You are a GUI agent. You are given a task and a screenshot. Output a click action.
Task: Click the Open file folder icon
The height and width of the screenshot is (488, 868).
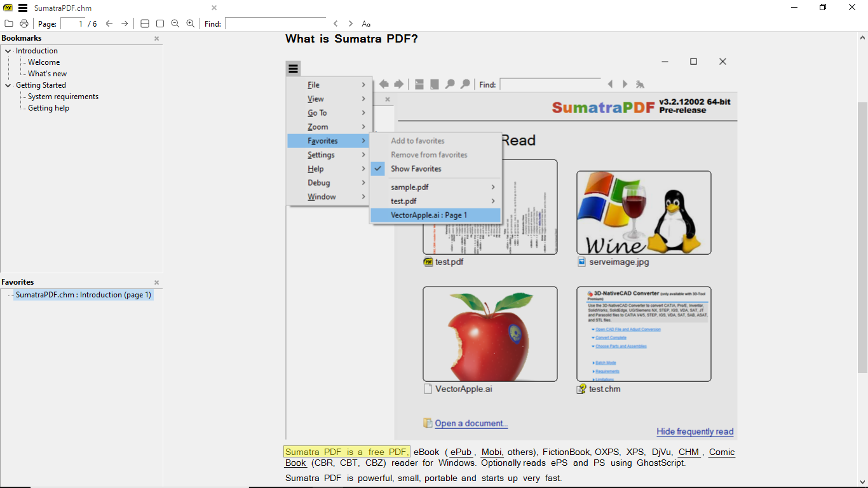[x=9, y=24]
